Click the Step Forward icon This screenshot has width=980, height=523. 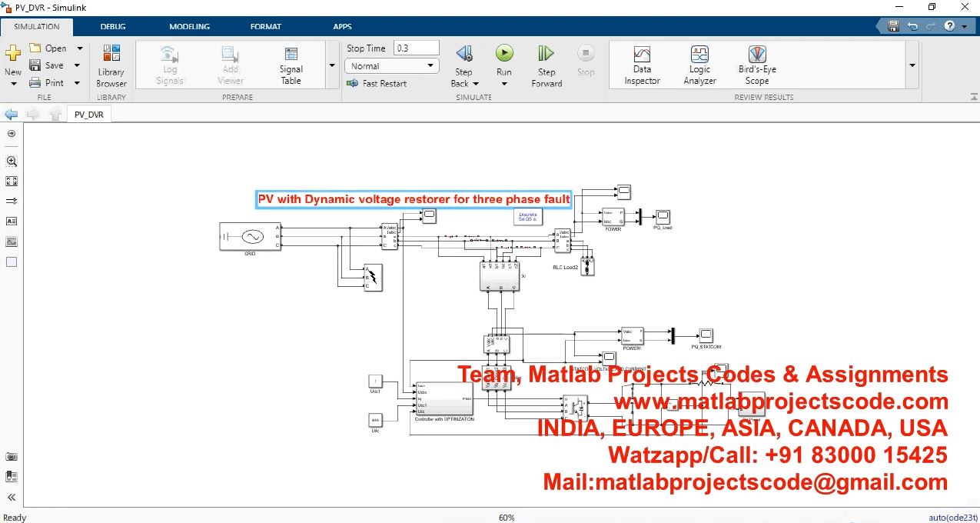click(x=546, y=54)
